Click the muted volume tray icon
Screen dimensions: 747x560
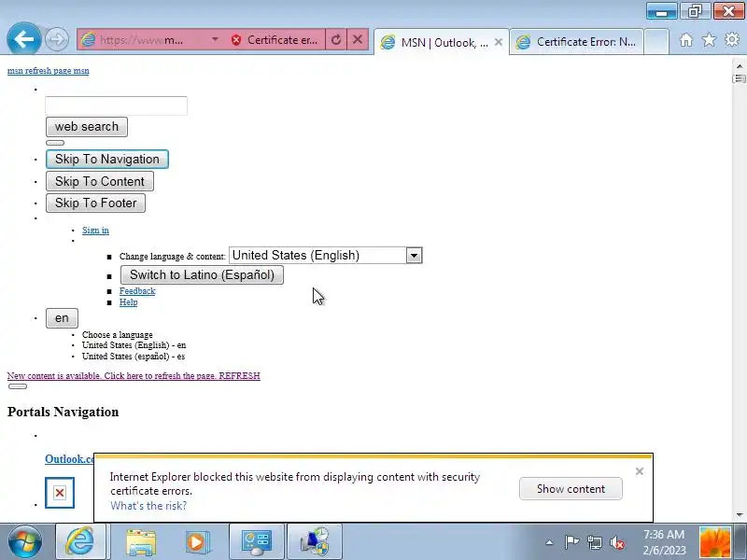(617, 542)
